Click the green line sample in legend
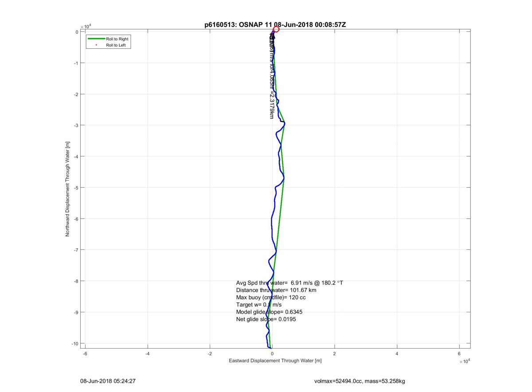 pyautogui.click(x=96, y=39)
